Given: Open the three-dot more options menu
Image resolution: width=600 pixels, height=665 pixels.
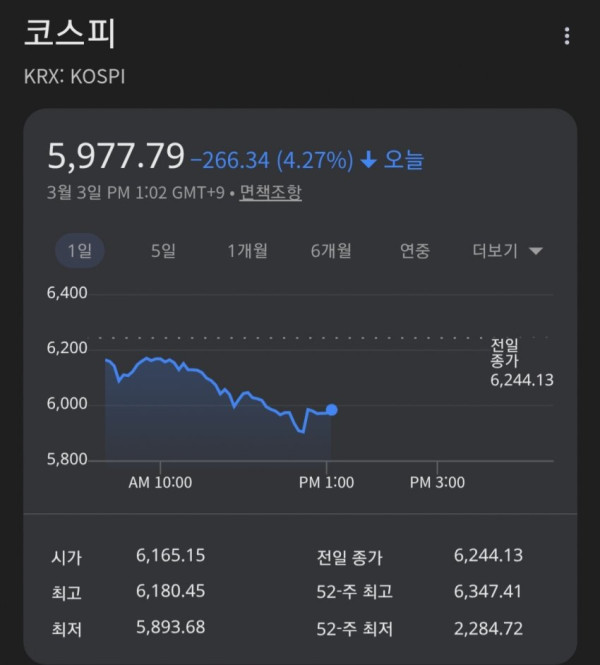Looking at the screenshot, I should (x=567, y=37).
